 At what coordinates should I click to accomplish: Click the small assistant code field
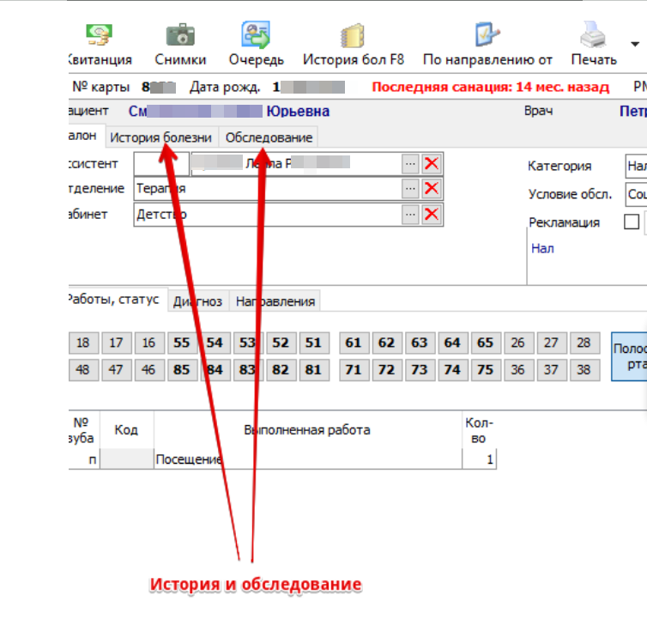coord(161,164)
